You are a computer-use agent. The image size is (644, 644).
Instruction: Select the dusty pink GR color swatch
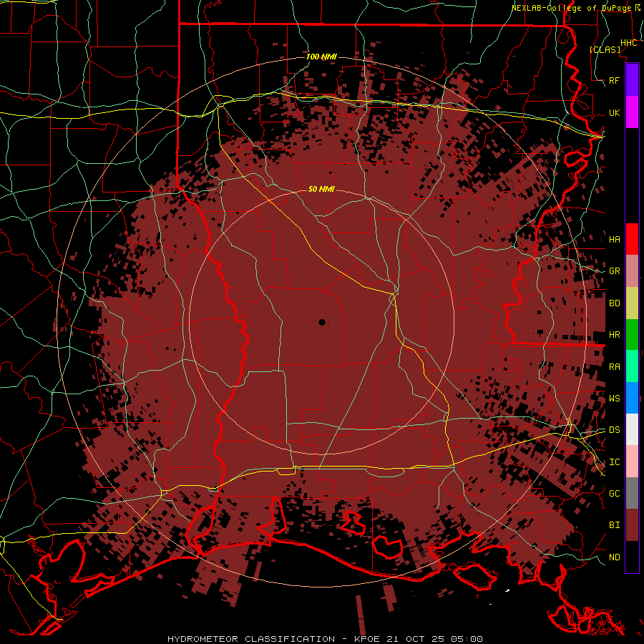click(x=632, y=270)
